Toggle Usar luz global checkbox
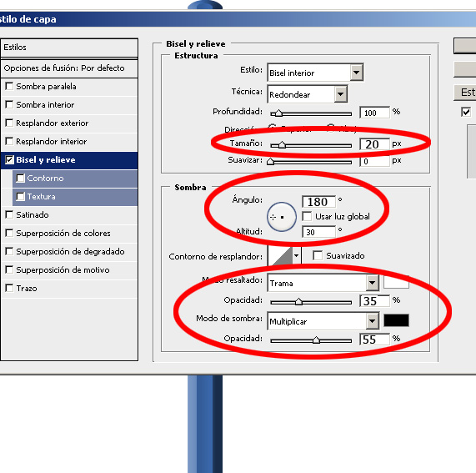 [x=307, y=217]
